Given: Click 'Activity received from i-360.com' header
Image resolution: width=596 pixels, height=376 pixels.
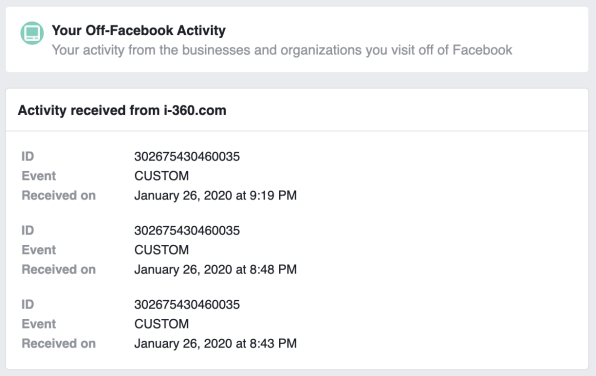Looking at the screenshot, I should pos(122,110).
